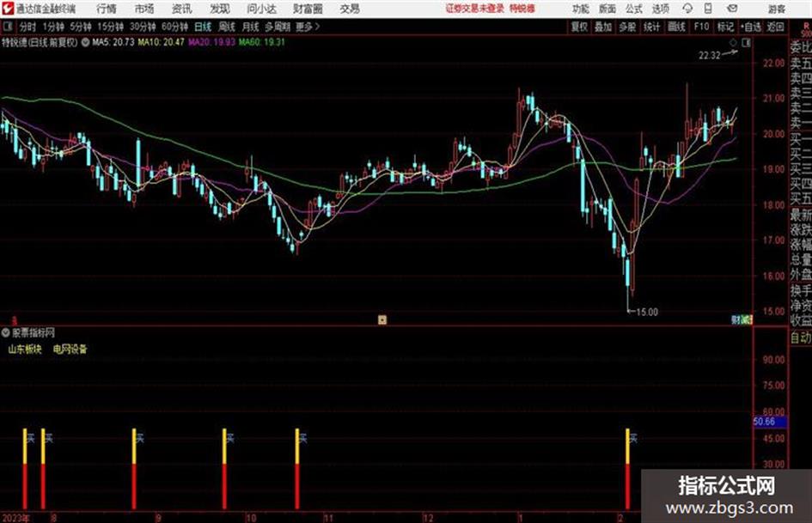Open the 功能 menu
Screen dimensions: 812x523
(581, 9)
